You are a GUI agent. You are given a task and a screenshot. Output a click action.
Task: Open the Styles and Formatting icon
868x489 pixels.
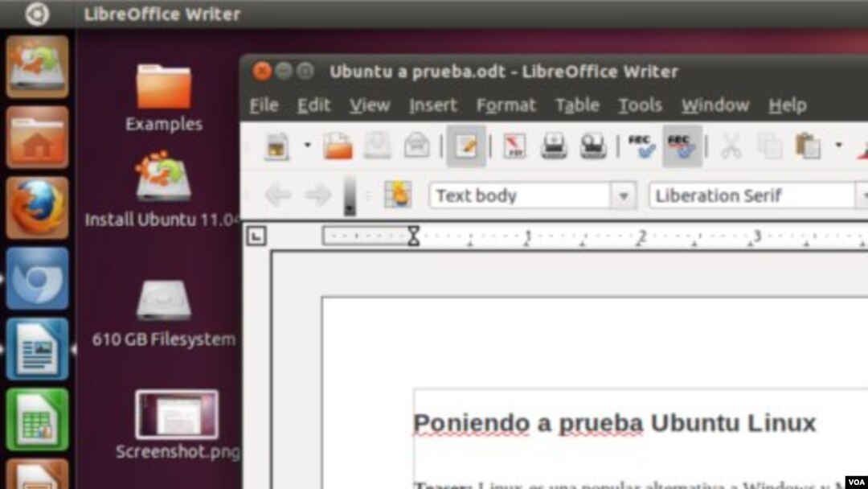398,195
